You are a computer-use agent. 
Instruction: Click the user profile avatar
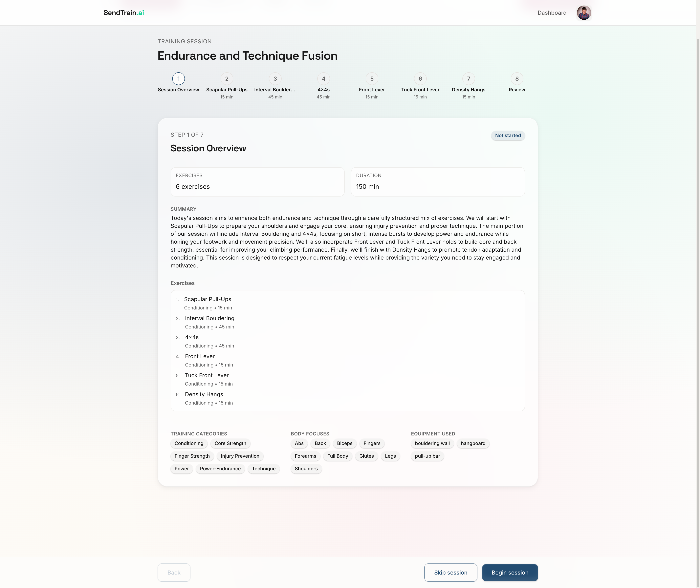point(584,13)
